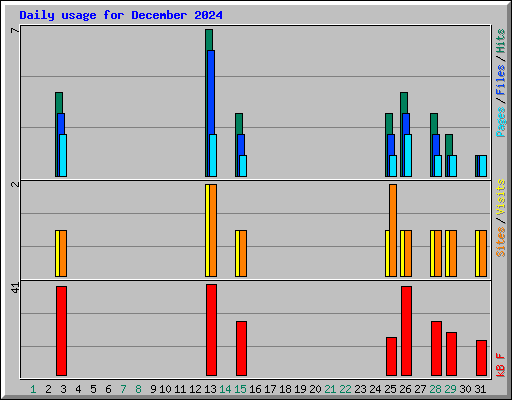512x400 pixels.
Task: Click the 'Hits' legend label
Action: (x=500, y=41)
